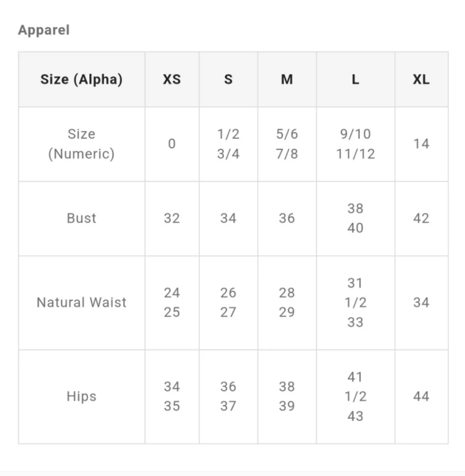The width and height of the screenshot is (465, 476).
Task: Select the Hips value 44 for XL
Action: pyautogui.click(x=421, y=396)
